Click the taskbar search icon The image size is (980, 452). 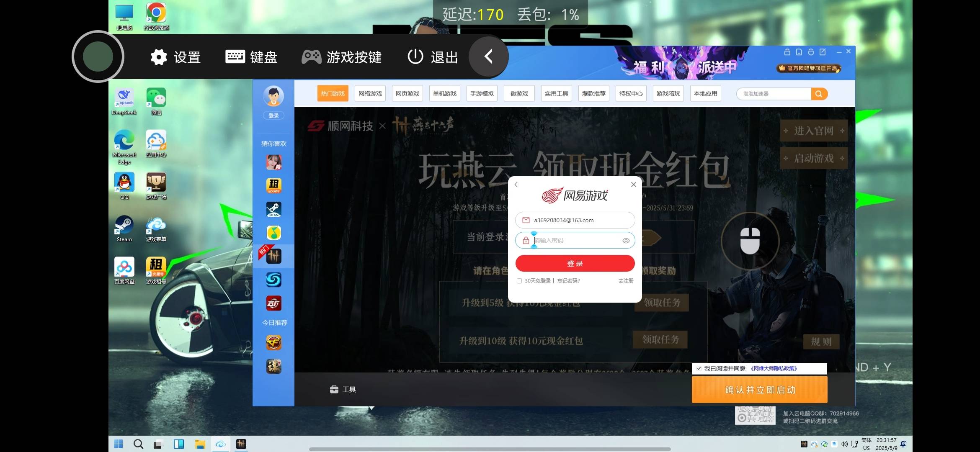click(x=138, y=444)
